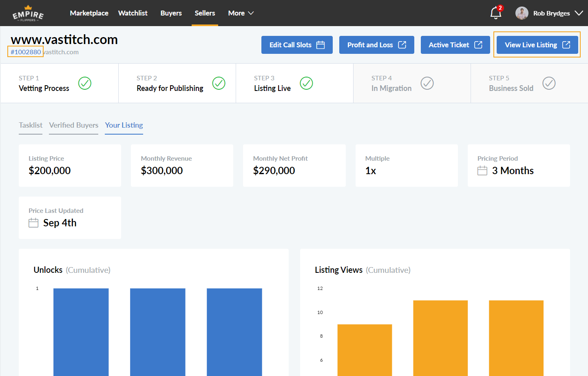
Task: Click the $290,000 monthly net profit value
Action: click(274, 170)
